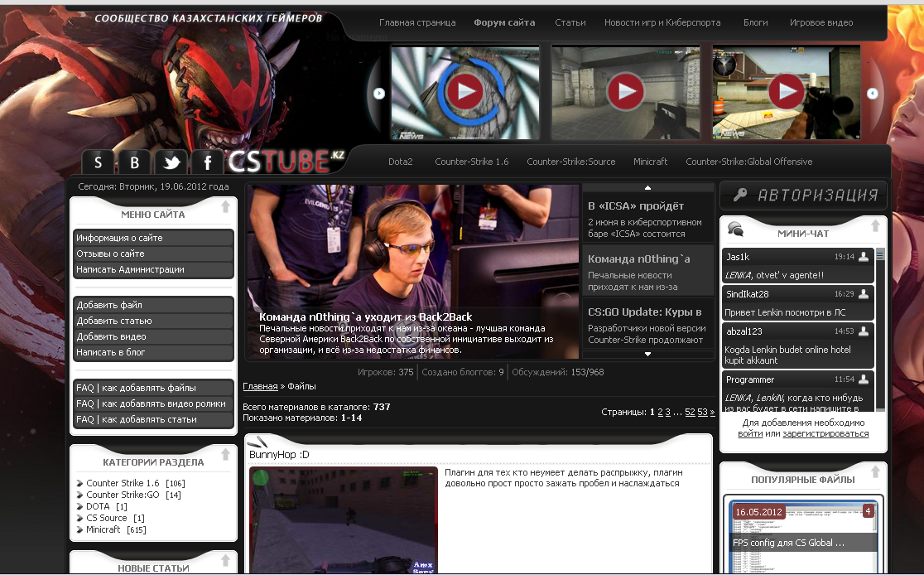Click the key icon in Авторизация banner
Image resolution: width=924 pixels, height=575 pixels.
click(740, 195)
